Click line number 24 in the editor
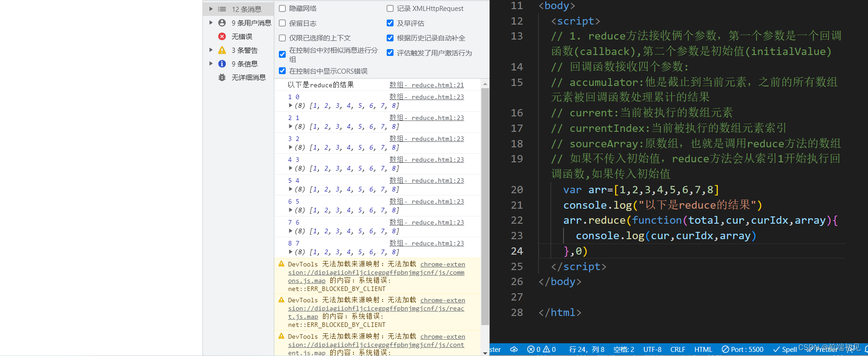The height and width of the screenshot is (356, 868). pyautogui.click(x=517, y=251)
